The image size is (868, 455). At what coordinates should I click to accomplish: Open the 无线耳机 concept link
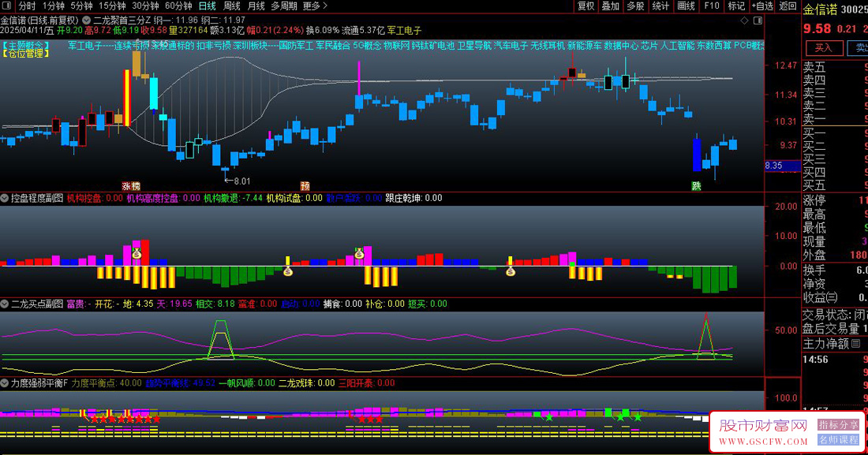coord(548,46)
